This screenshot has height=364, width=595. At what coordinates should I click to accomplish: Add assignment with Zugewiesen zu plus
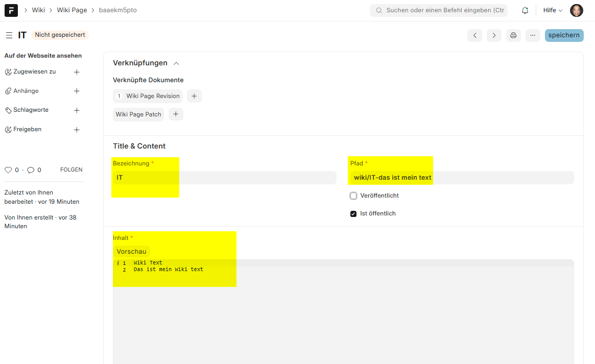pos(77,72)
